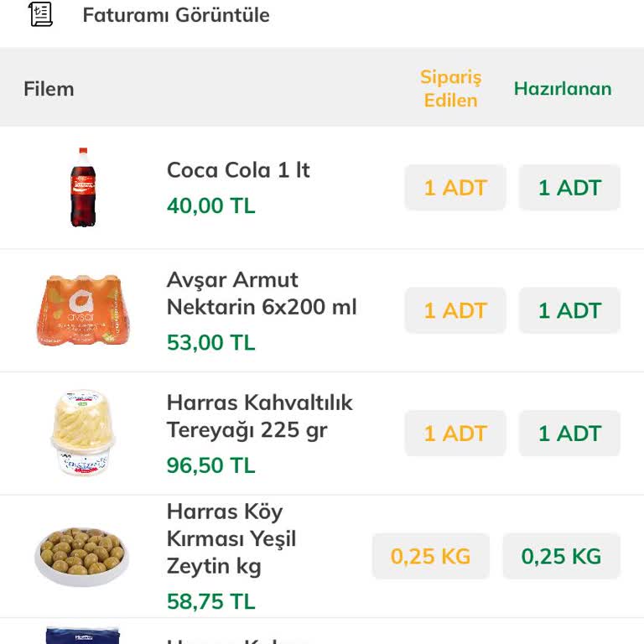Screen dimensions: 644x644
Task: Click ordered 0,25 KG badge for olives
Action: point(431,556)
